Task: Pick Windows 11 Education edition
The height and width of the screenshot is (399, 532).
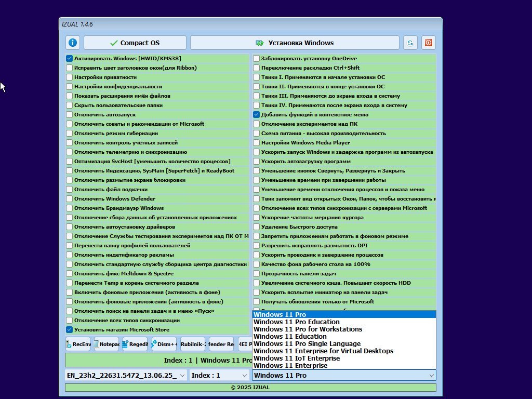Action: tap(344, 337)
